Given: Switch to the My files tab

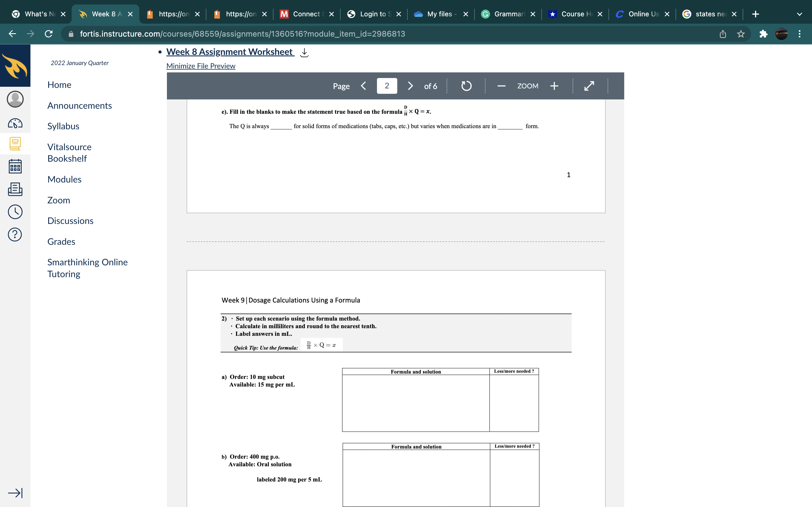Looking at the screenshot, I should [440, 14].
